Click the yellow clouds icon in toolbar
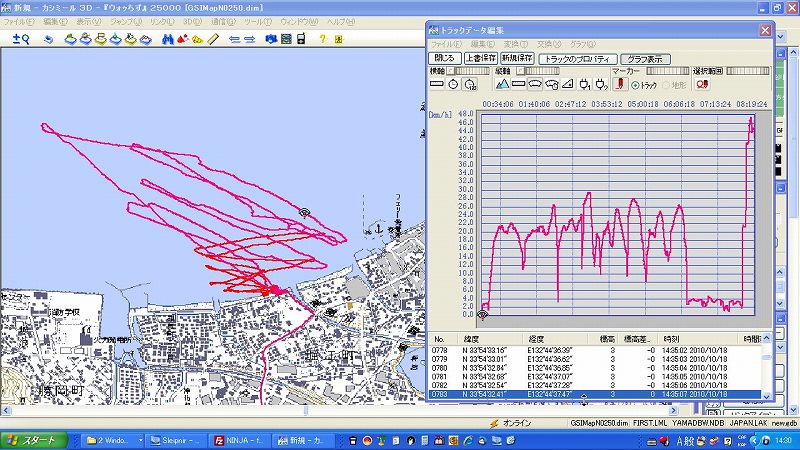 tap(197, 39)
